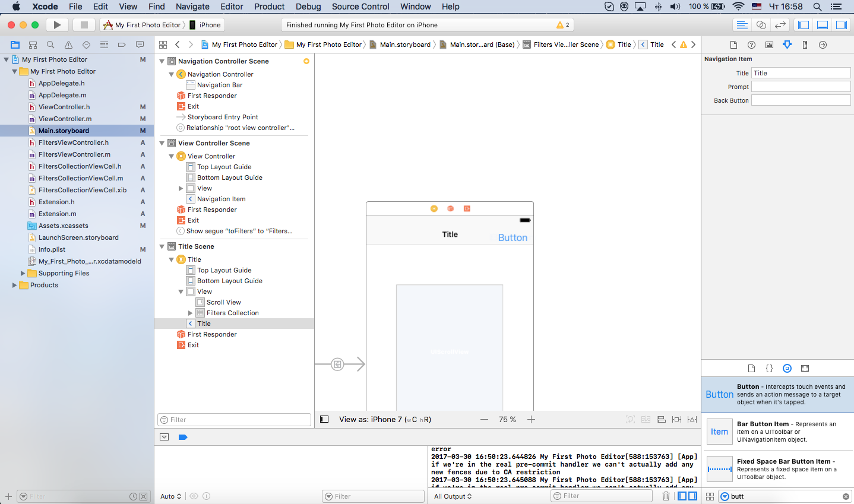The width and height of the screenshot is (854, 504).
Task: Open the File Template library
Action: coord(751,368)
